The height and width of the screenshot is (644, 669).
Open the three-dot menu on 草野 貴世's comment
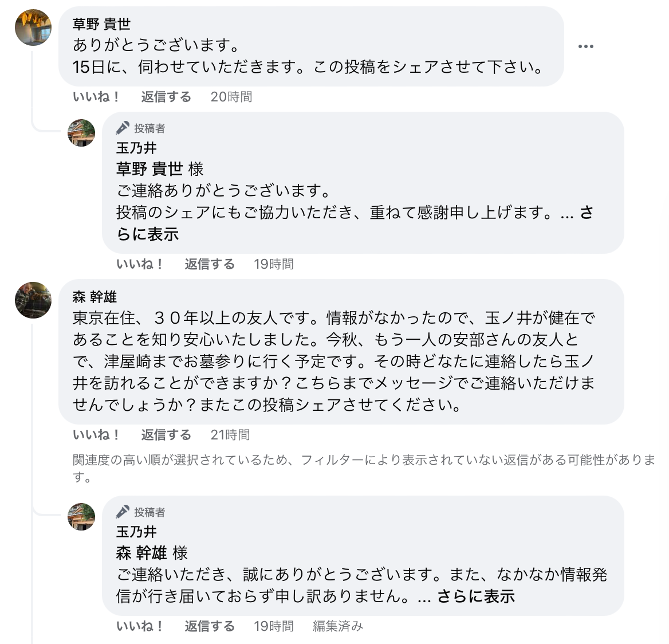tap(585, 46)
